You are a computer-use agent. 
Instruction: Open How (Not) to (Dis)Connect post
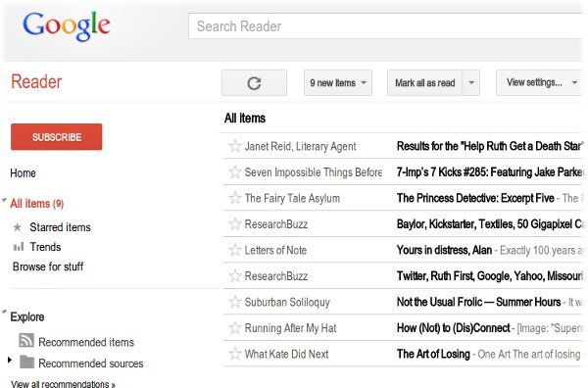[454, 327]
